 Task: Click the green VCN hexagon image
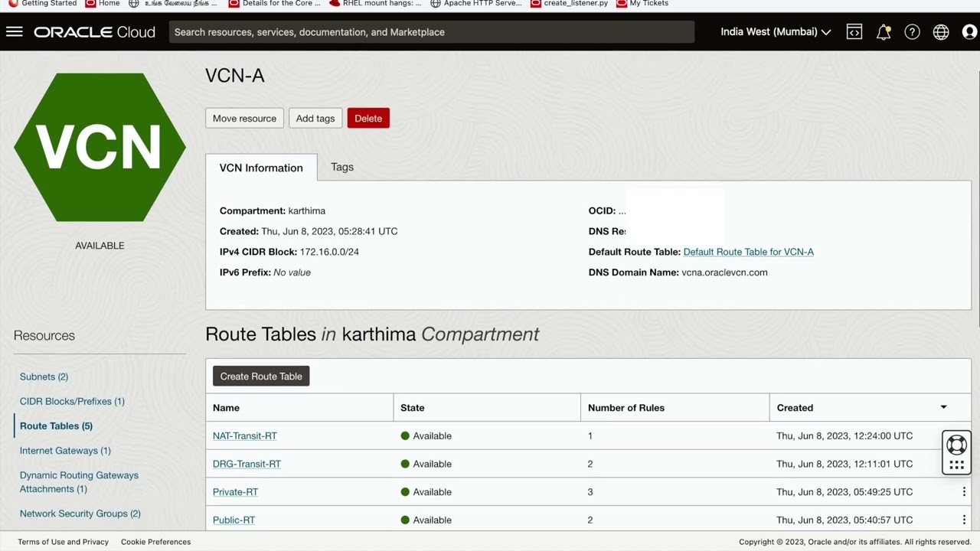(100, 147)
